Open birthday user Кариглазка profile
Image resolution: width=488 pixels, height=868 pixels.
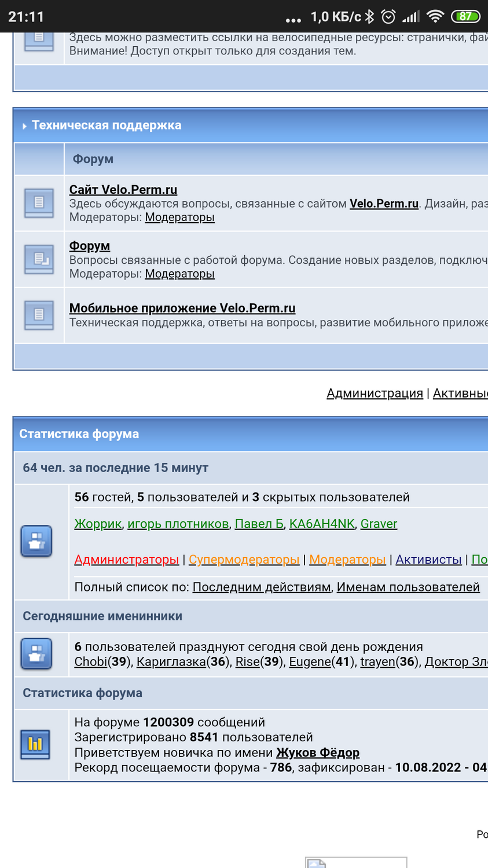[x=171, y=661]
